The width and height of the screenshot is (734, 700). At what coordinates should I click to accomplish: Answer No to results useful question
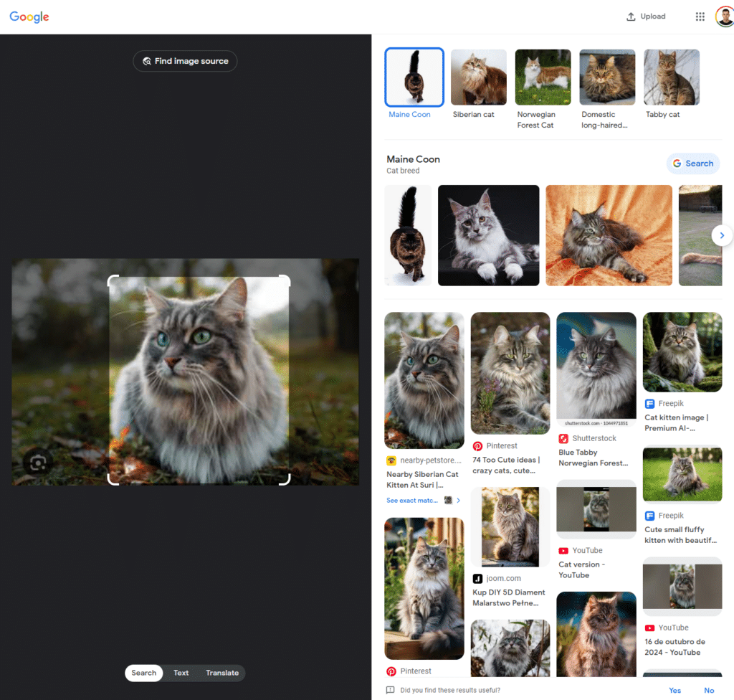709,690
